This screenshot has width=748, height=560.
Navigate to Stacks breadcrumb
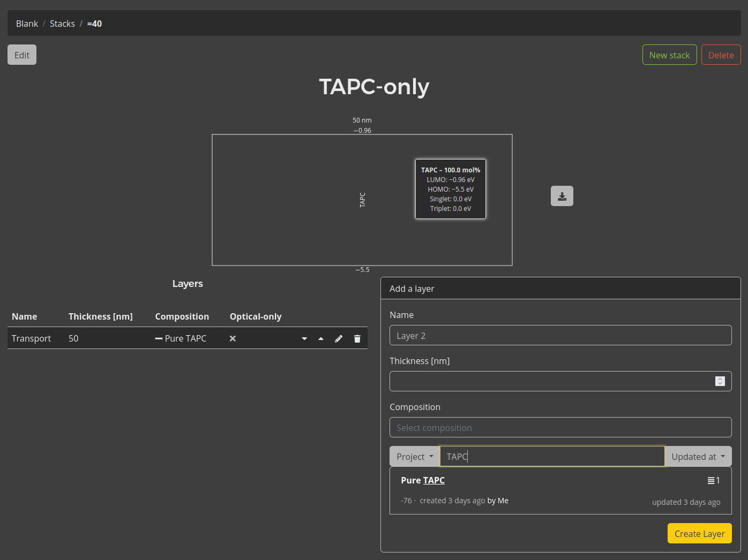click(x=62, y=24)
